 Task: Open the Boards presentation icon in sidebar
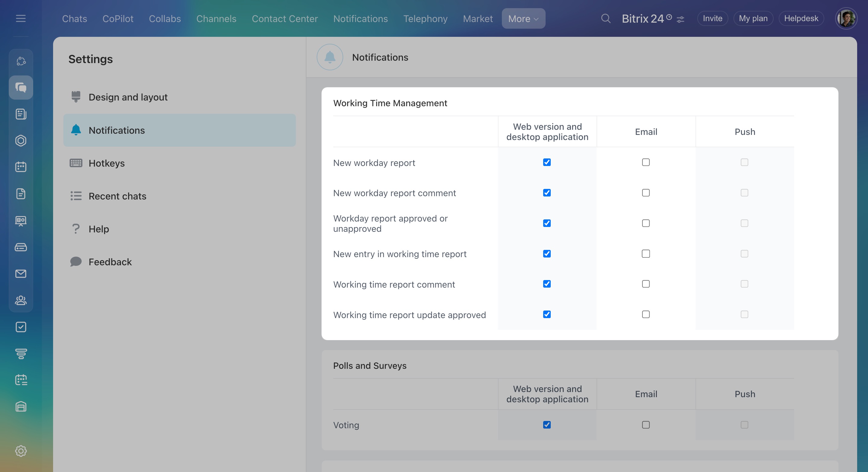(21, 221)
